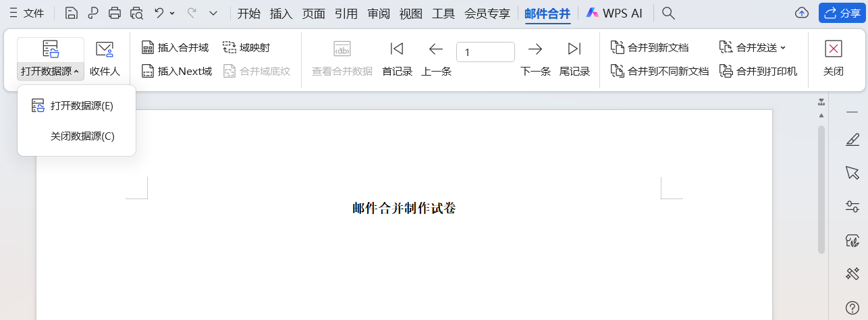Close the mail merge ribbon (关闭)
The width and height of the screenshot is (868, 320).
pos(834,58)
